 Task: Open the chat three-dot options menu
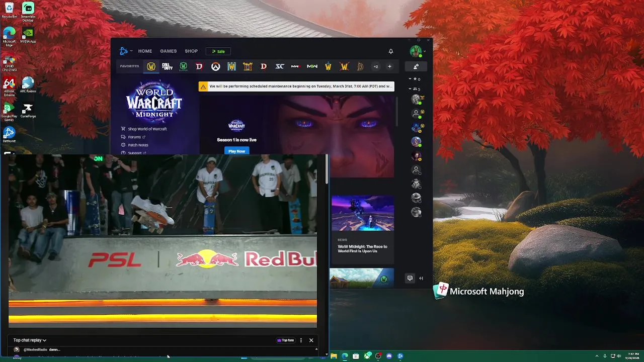pyautogui.click(x=301, y=340)
